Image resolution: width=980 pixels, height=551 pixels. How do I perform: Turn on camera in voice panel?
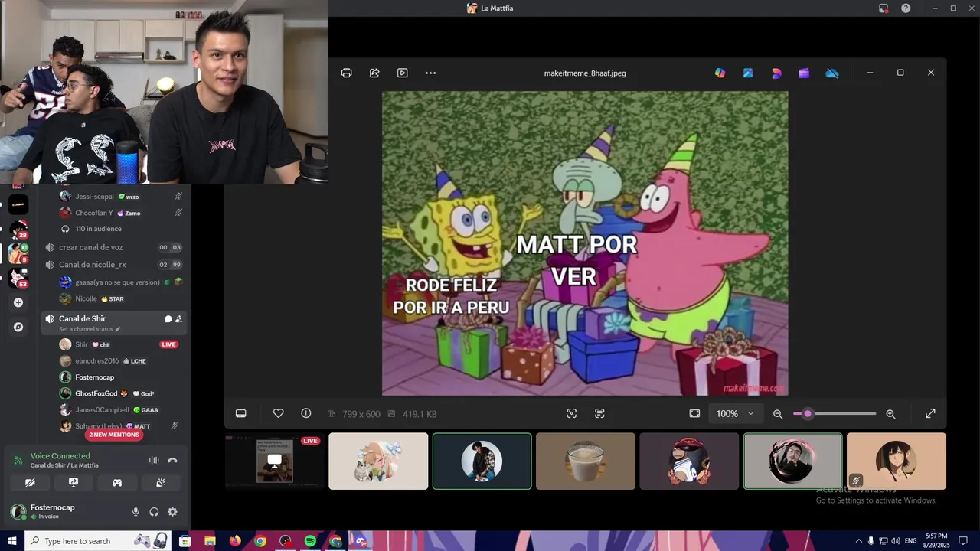30,483
